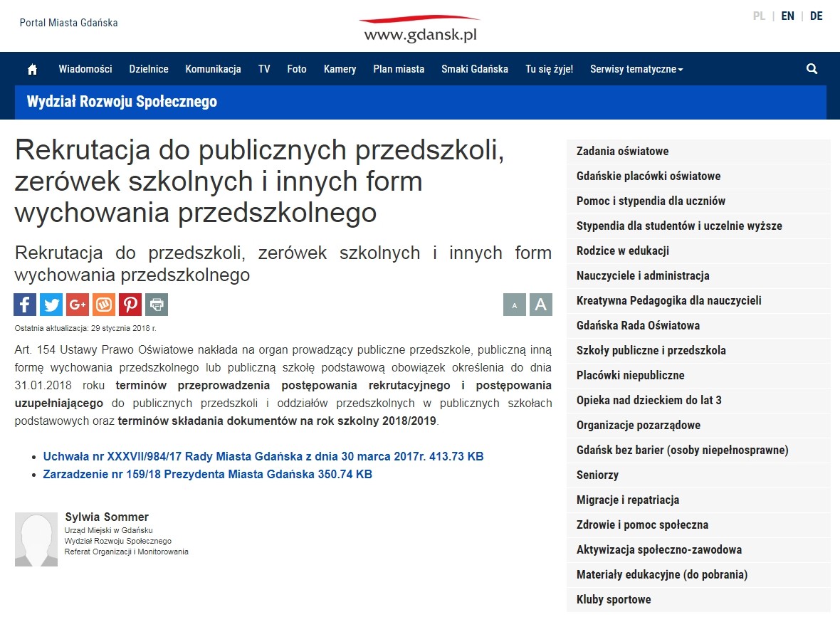Open Gdańskie placówki oświatowe sidebar item
Screen dimensions: 840x617
coord(698,176)
